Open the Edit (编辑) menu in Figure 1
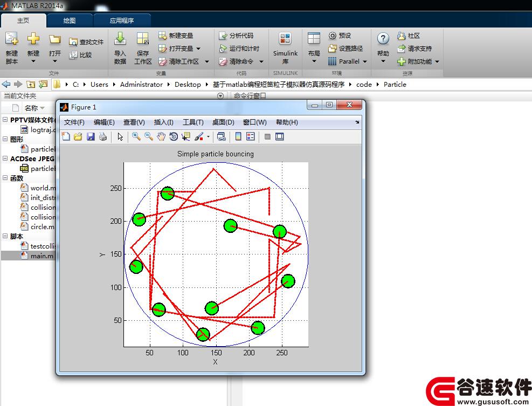 pyautogui.click(x=104, y=122)
